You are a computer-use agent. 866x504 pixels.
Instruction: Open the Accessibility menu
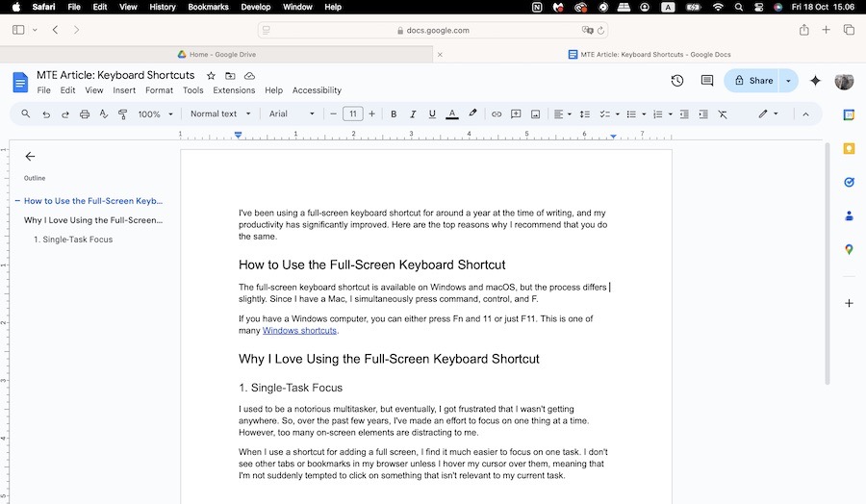317,90
